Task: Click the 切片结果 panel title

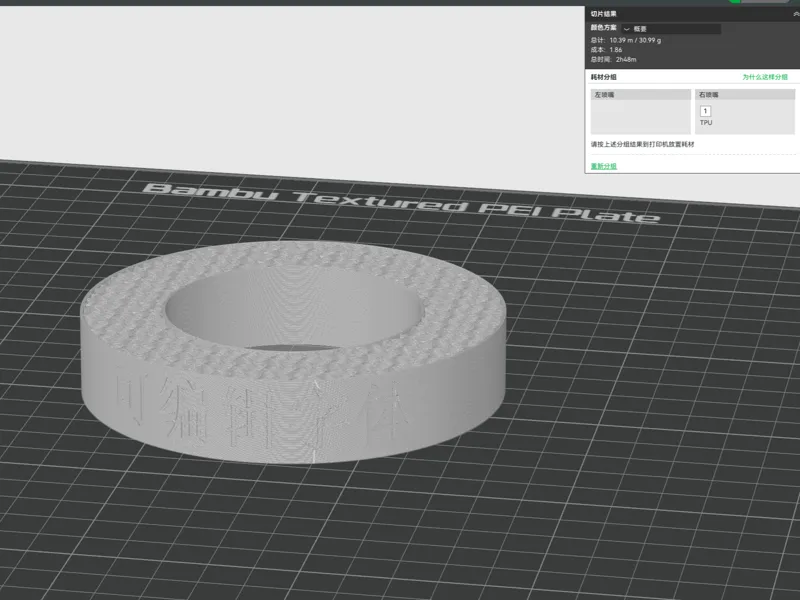Action: [604, 14]
